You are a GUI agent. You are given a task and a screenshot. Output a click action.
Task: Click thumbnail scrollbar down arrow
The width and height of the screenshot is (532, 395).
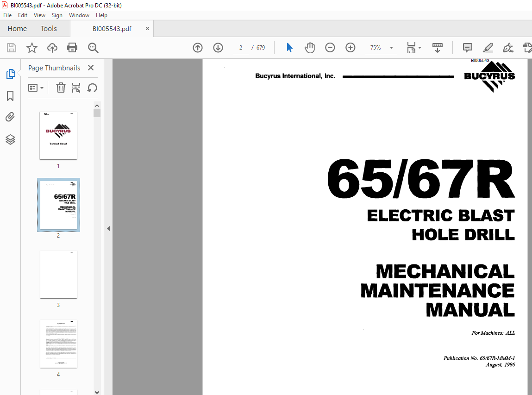click(97, 392)
